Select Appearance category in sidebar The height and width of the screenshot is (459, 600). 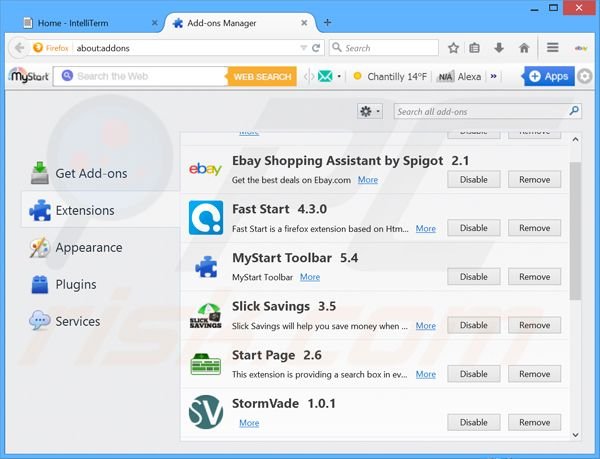(x=100, y=247)
